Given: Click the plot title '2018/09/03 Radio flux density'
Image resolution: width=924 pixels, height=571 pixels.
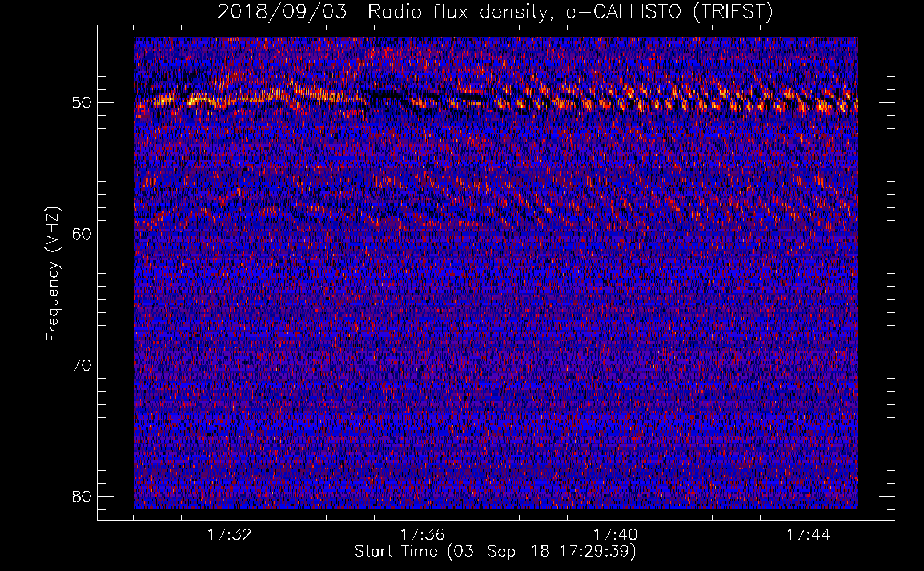Looking at the screenshot, I should [x=495, y=11].
